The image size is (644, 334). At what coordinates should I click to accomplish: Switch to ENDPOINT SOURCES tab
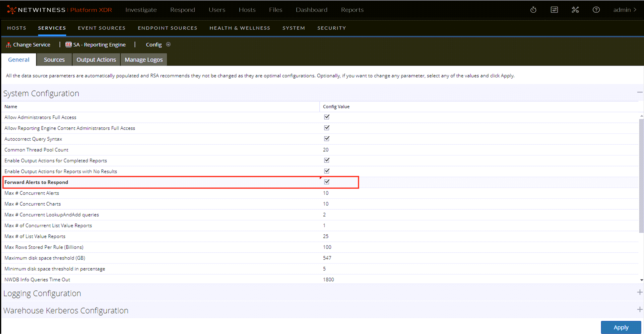point(168,28)
